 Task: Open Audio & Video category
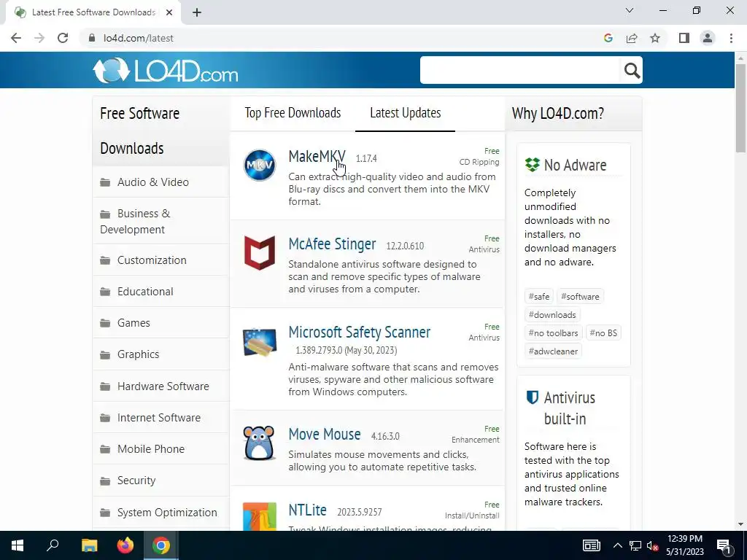(153, 182)
